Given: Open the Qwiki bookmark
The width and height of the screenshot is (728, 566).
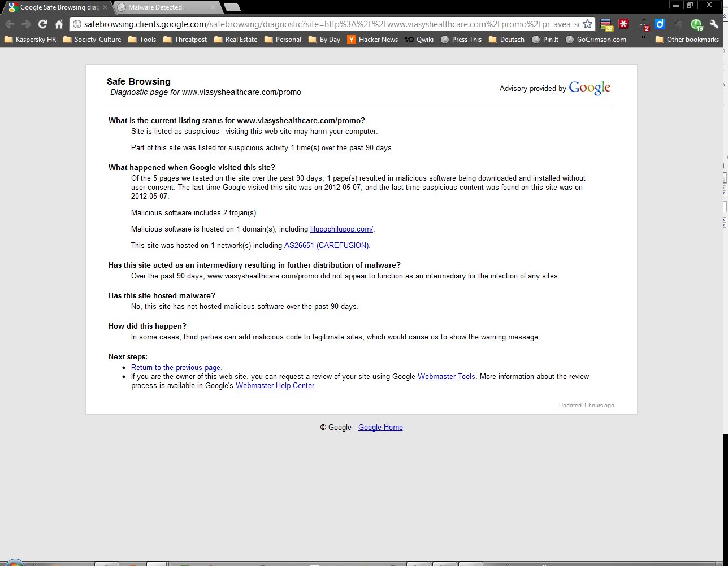Looking at the screenshot, I should 419,40.
